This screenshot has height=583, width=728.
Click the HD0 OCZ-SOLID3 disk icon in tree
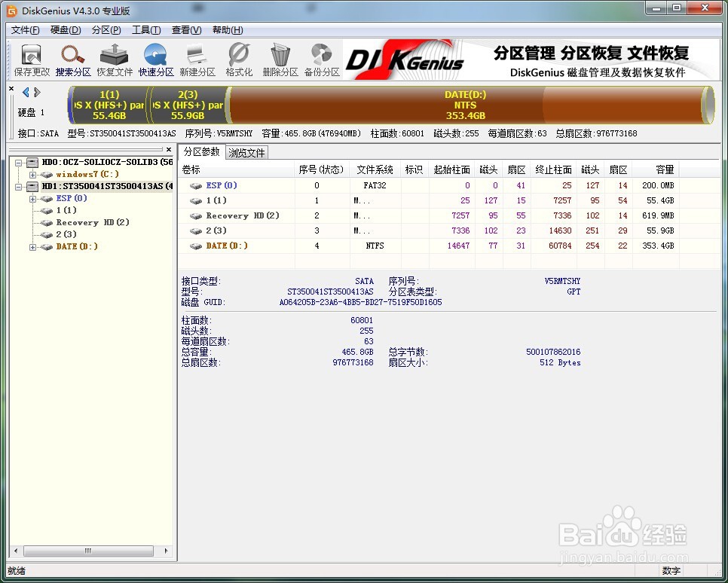point(32,163)
